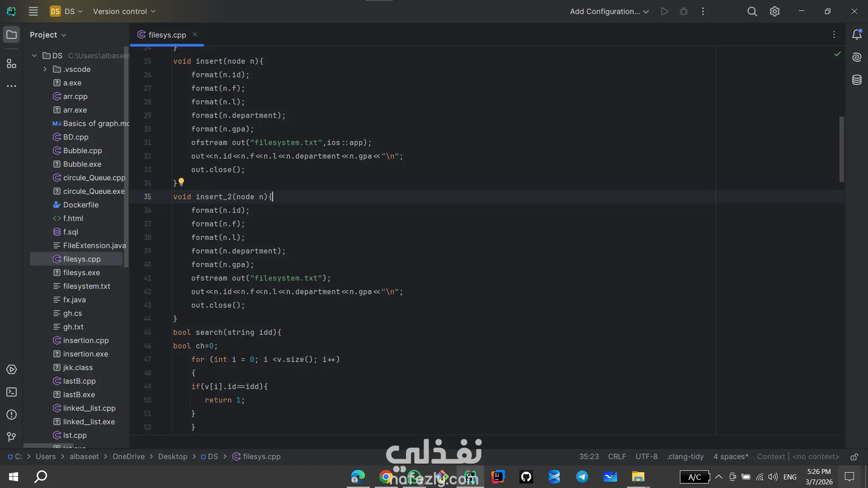Screen dimensions: 868x488
Task: Toggle the read-only lock icon in status bar
Action: pos(854,457)
